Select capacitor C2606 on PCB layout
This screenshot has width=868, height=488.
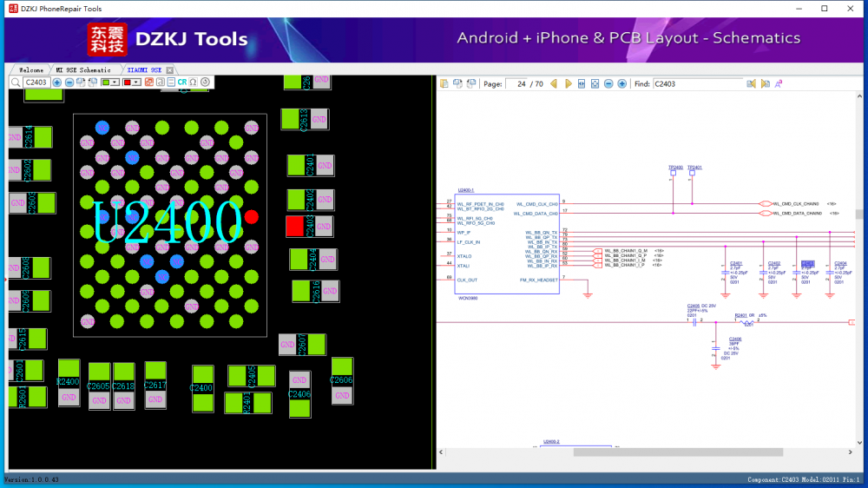342,381
